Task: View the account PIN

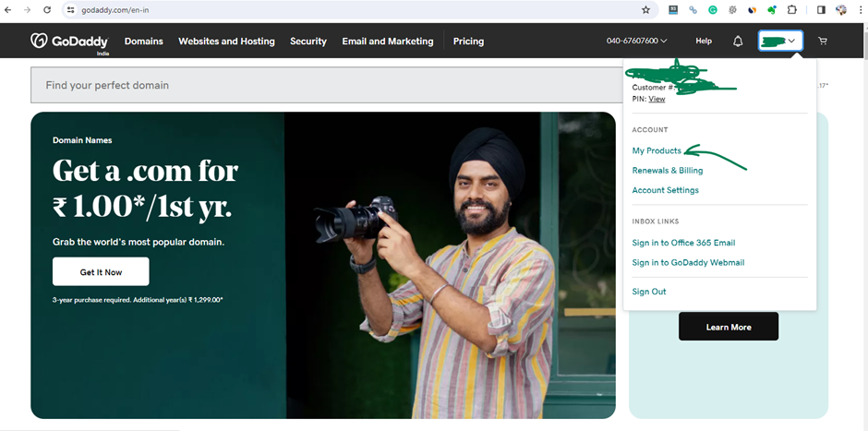Action: pyautogui.click(x=657, y=99)
